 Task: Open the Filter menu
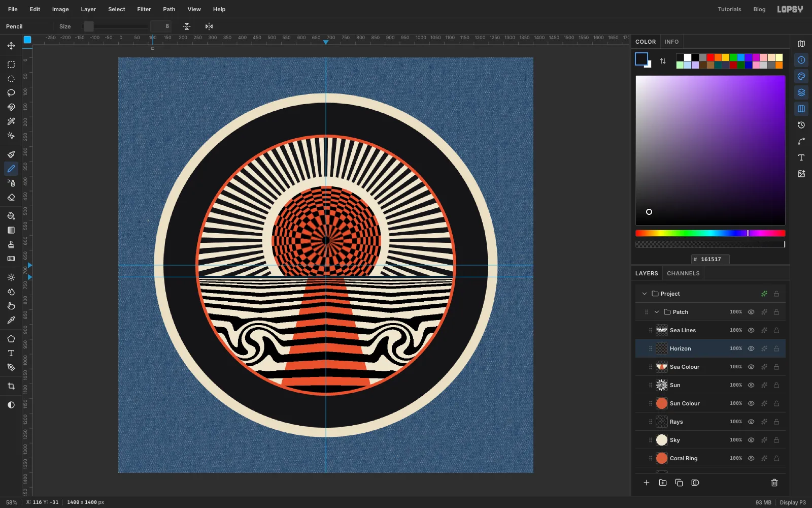[x=144, y=9]
